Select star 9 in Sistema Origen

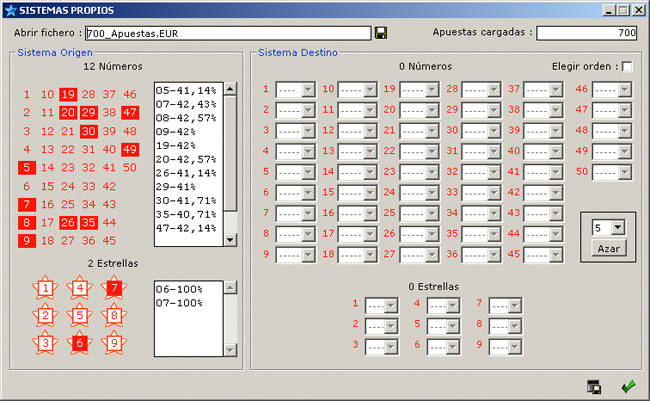tap(114, 343)
